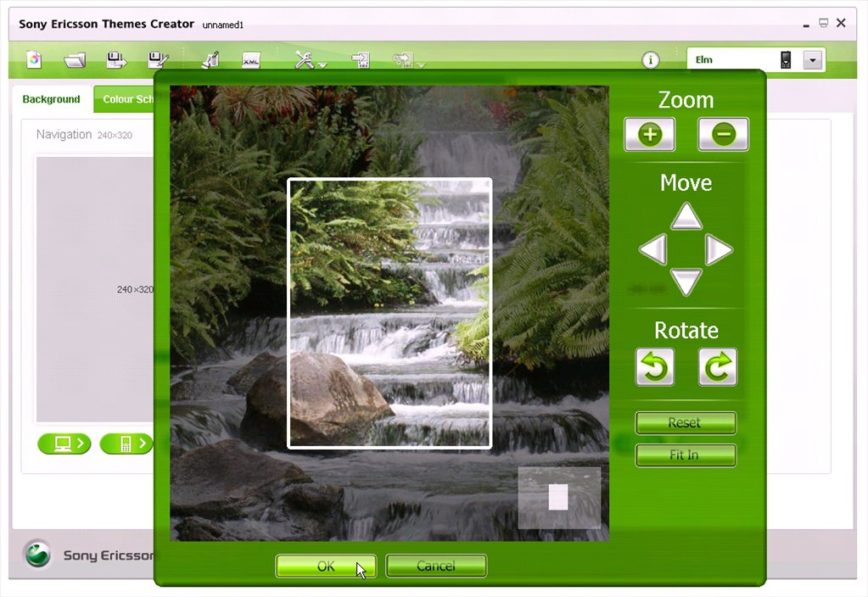Close the Themes Creator window
868x597 pixels.
tap(841, 23)
